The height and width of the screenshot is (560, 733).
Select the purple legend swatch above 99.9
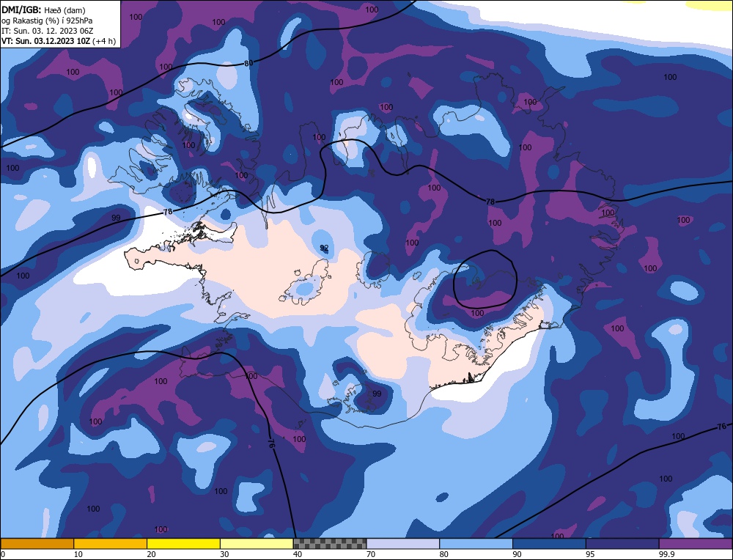point(696,543)
